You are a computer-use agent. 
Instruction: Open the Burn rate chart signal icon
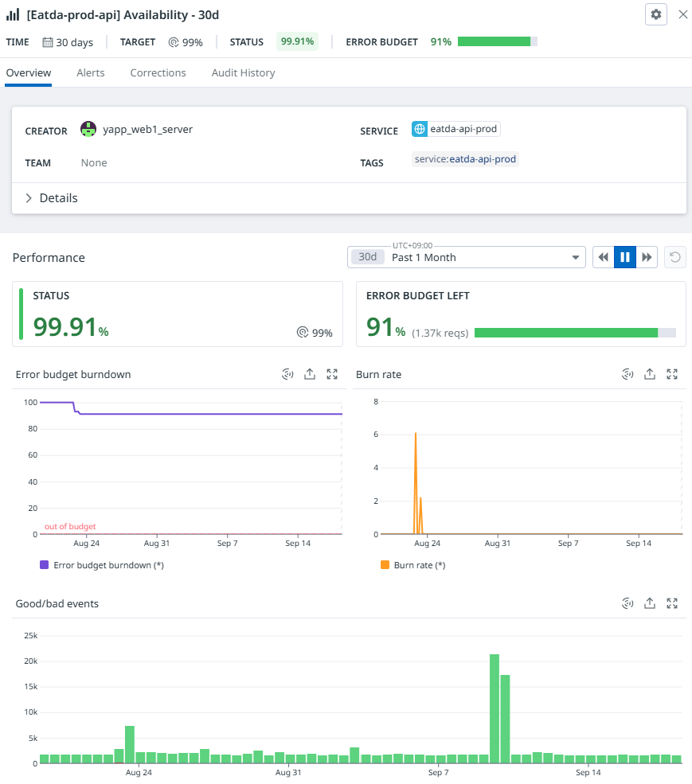[x=627, y=374]
